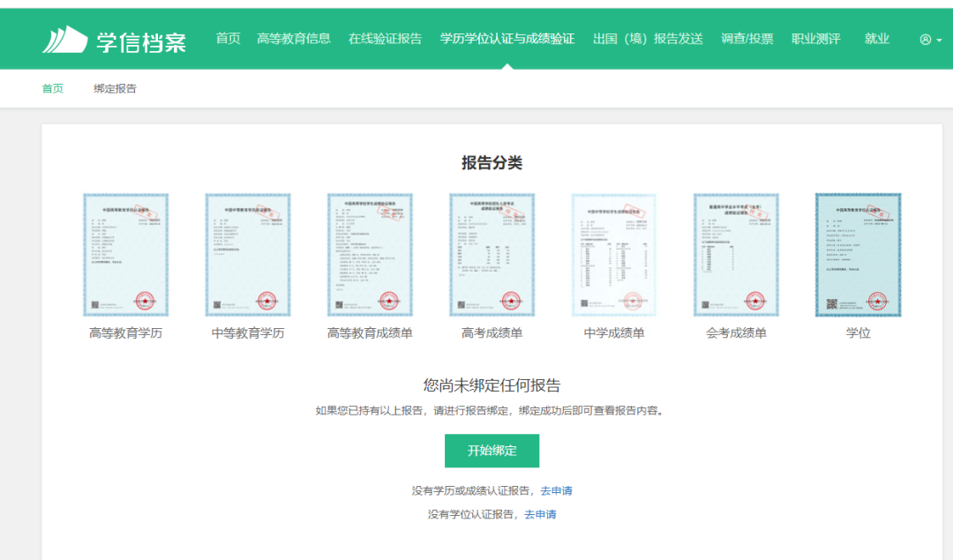Open the 就业 menu
The height and width of the screenshot is (560, 953).
pos(876,39)
